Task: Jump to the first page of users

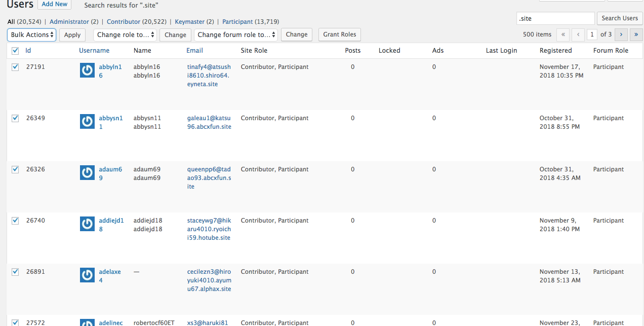Action: click(x=563, y=34)
